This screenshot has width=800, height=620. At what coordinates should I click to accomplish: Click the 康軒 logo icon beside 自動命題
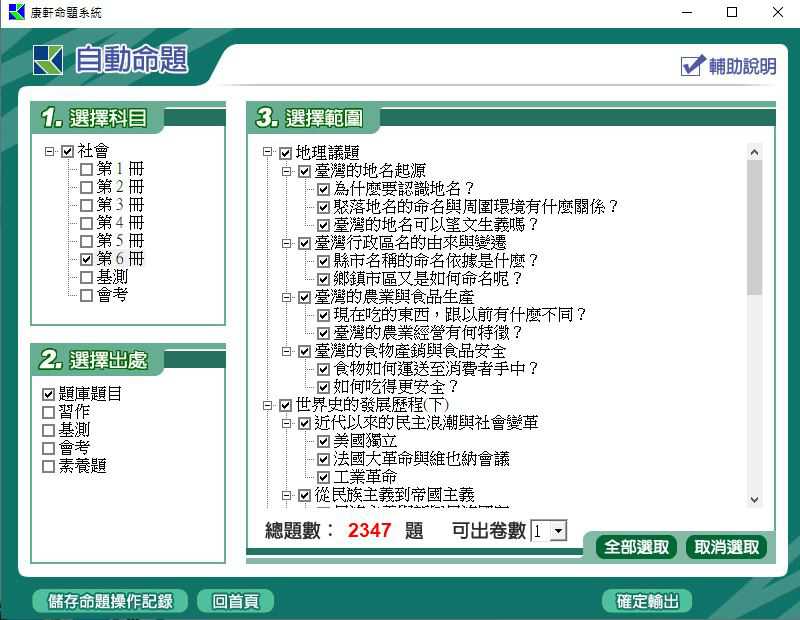(48, 60)
